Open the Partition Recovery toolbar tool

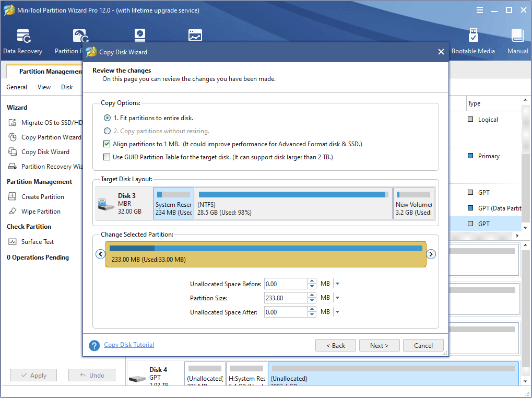pos(69,41)
